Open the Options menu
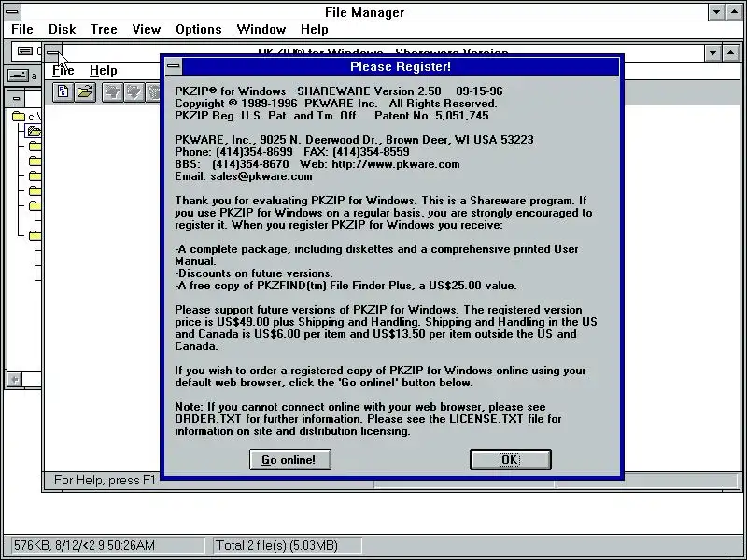This screenshot has height=560, width=747. pos(198,30)
